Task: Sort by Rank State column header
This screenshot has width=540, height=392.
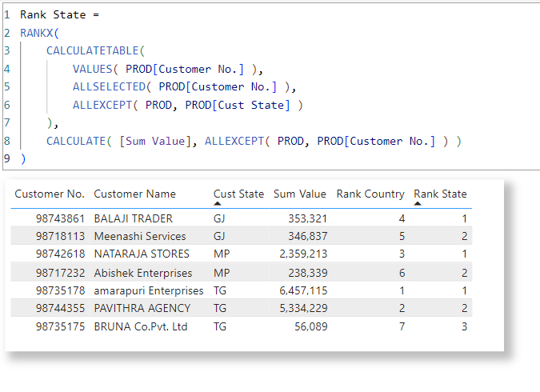Action: (x=440, y=194)
